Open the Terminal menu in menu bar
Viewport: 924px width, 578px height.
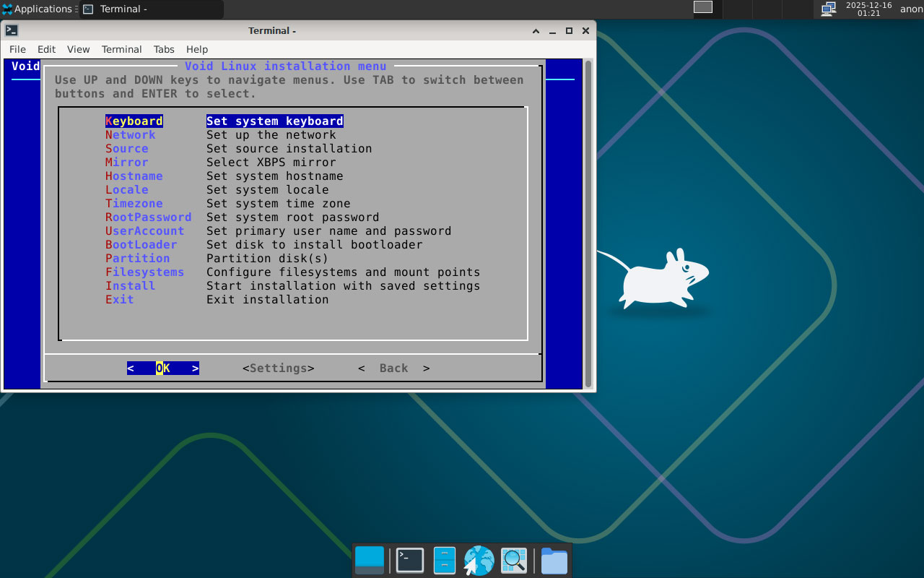pos(121,49)
